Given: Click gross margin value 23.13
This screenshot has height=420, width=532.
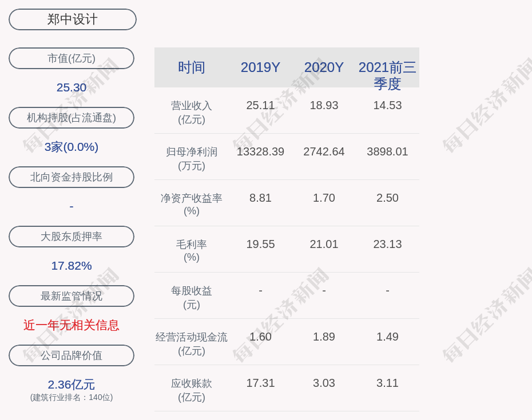Looking at the screenshot, I should [x=387, y=244].
